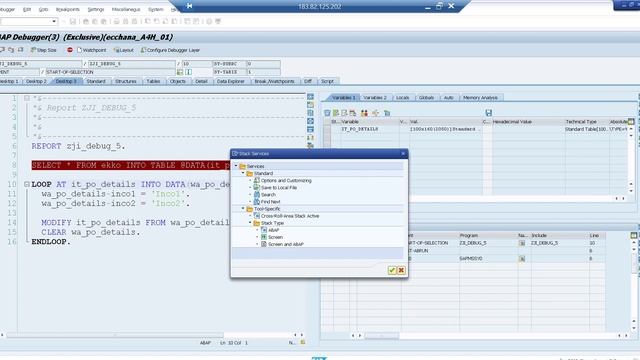Switch to the Data Explorer tab
This screenshot has height=360, width=640.
click(x=231, y=81)
